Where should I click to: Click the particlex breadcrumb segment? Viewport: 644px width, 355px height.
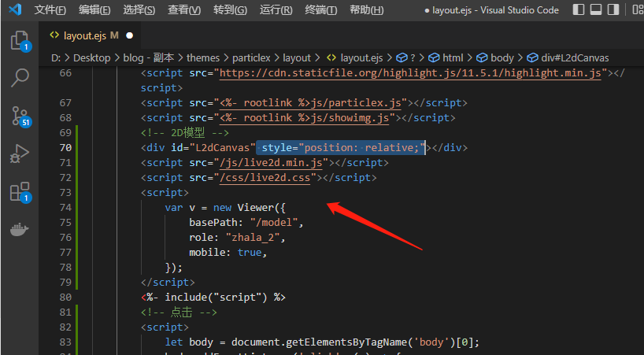point(251,58)
